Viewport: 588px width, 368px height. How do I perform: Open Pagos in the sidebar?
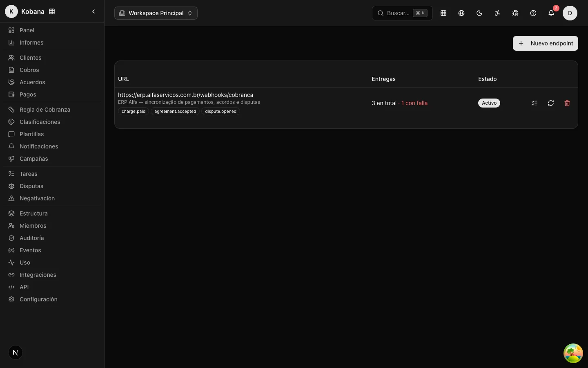52,94
